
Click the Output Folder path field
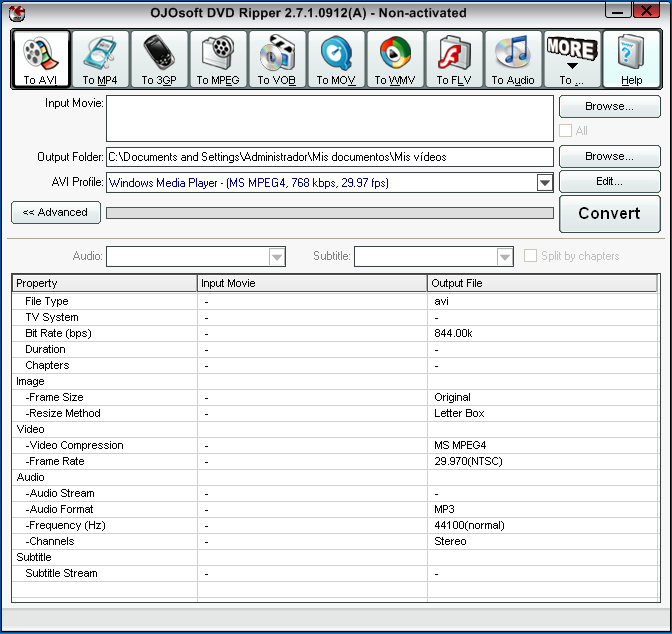pos(330,157)
